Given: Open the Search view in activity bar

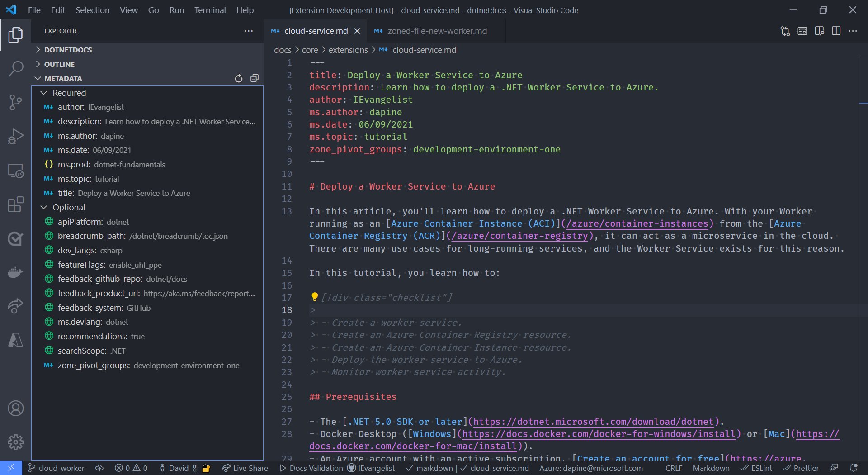Looking at the screenshot, I should point(15,69).
